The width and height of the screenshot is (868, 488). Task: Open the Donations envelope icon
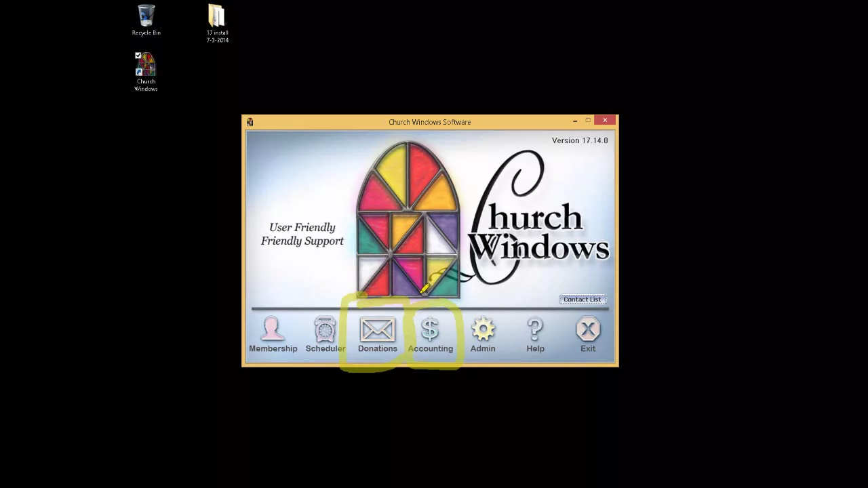pos(378,330)
